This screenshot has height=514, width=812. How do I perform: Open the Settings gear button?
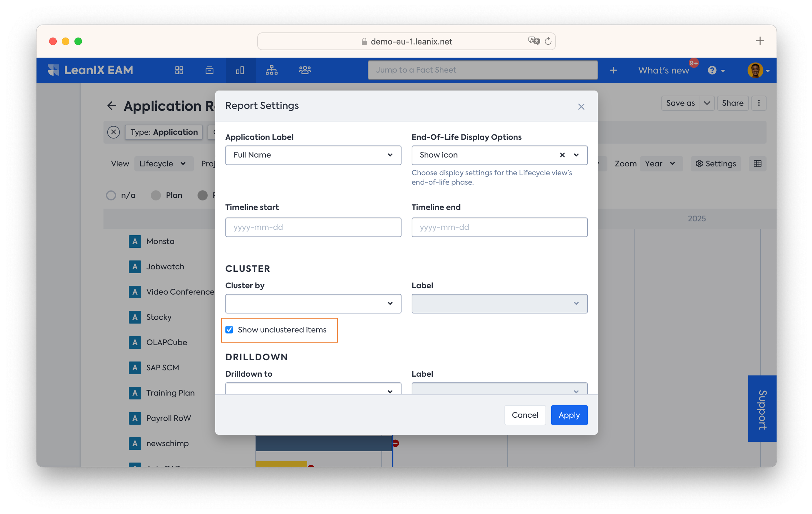(715, 164)
